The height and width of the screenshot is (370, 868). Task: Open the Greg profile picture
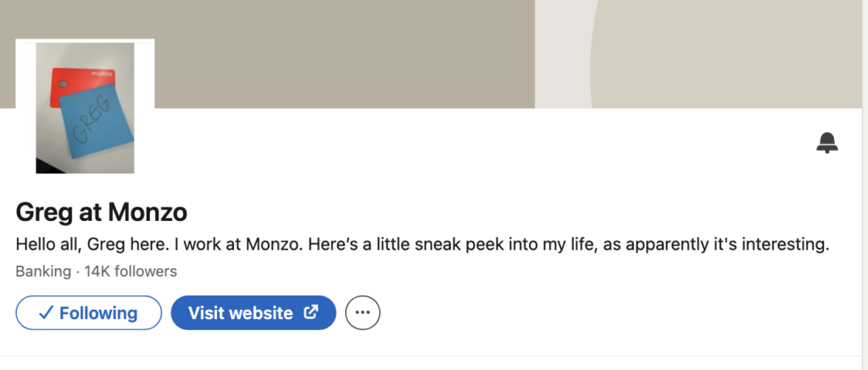[85, 108]
